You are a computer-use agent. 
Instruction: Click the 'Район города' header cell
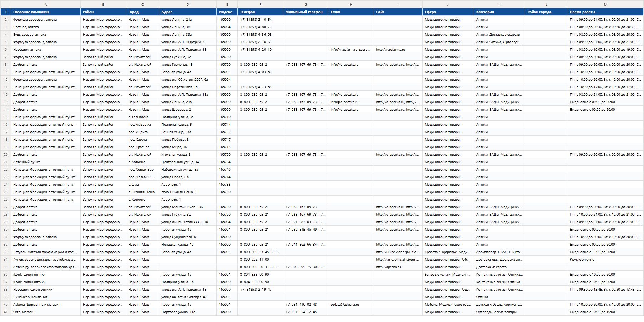(546, 12)
